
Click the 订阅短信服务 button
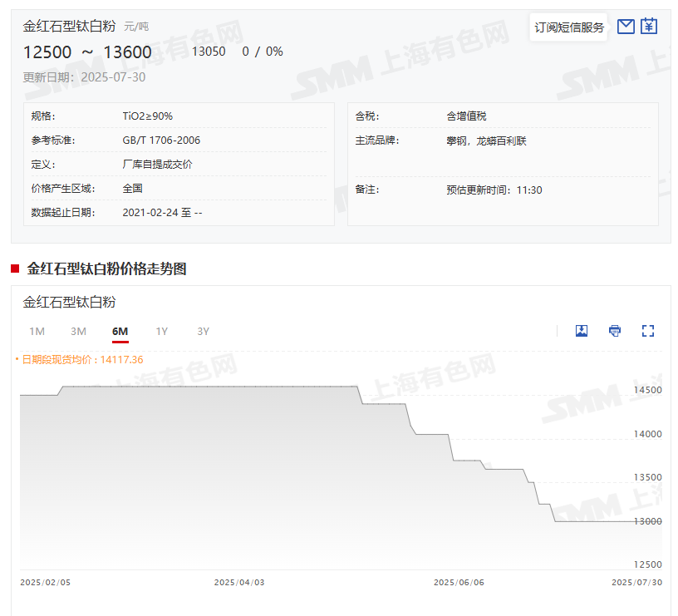click(x=569, y=27)
